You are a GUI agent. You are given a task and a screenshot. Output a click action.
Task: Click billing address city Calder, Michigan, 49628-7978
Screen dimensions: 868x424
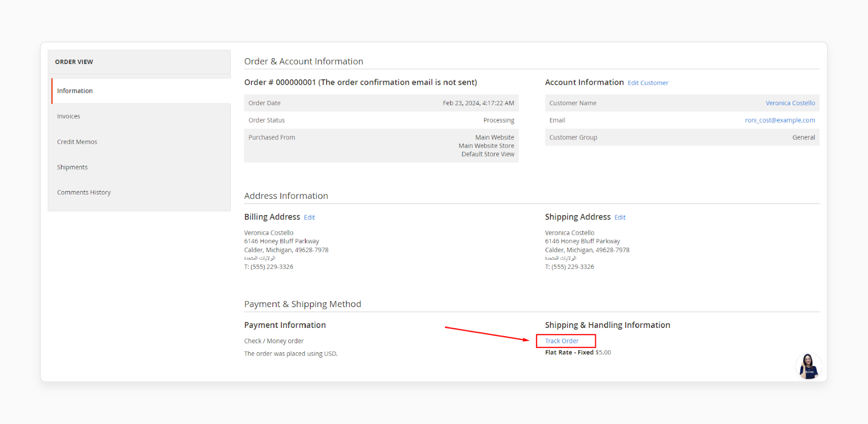tap(286, 250)
